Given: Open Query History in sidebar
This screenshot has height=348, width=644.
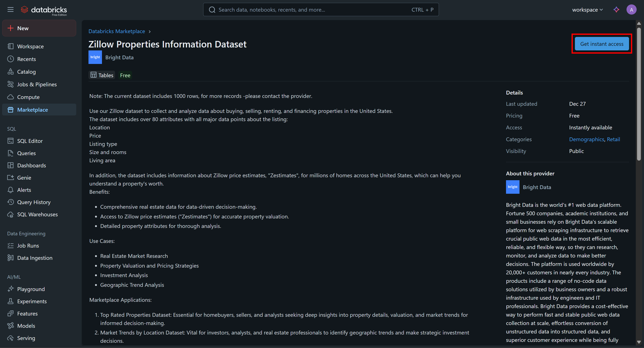Looking at the screenshot, I should pyautogui.click(x=34, y=202).
